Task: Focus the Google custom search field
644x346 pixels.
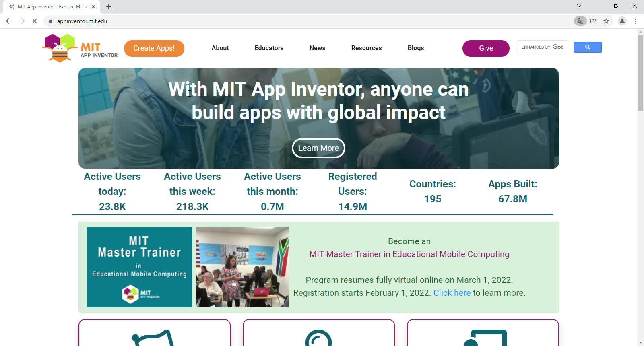Action: pos(543,47)
